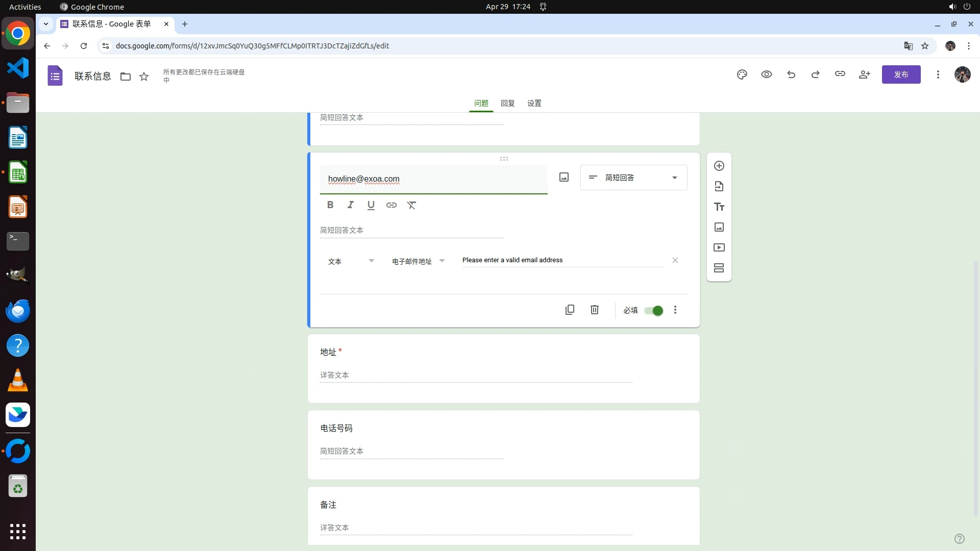
Task: Open the 电子邮件地址 validation rule dropdown
Action: point(418,261)
